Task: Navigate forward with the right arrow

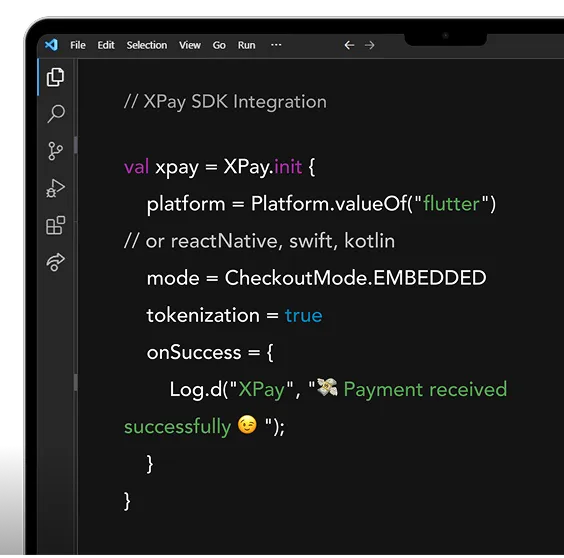Action: [x=369, y=45]
